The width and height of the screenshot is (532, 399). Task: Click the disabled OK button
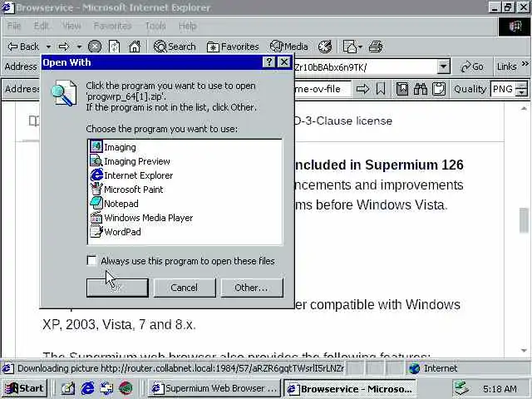[117, 288]
